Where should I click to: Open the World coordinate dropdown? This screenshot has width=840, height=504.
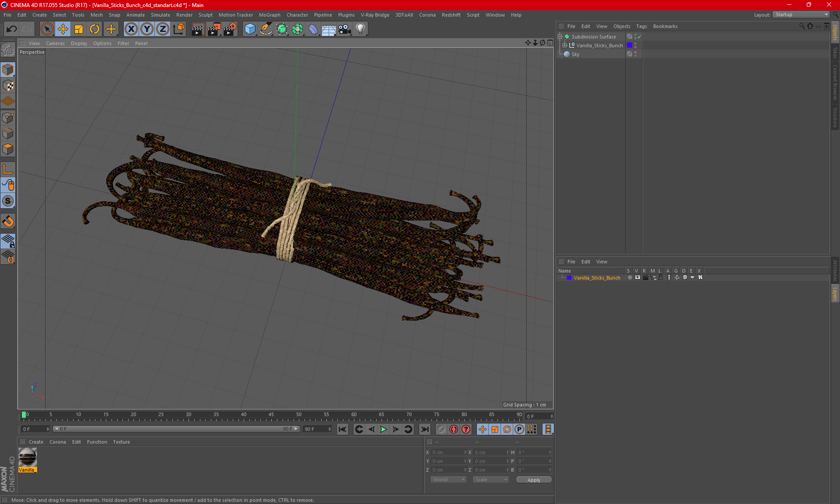coord(448,480)
